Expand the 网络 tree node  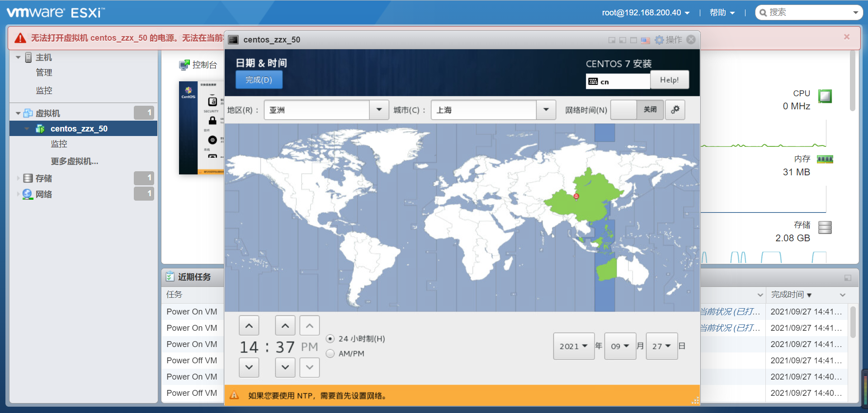[x=18, y=194]
